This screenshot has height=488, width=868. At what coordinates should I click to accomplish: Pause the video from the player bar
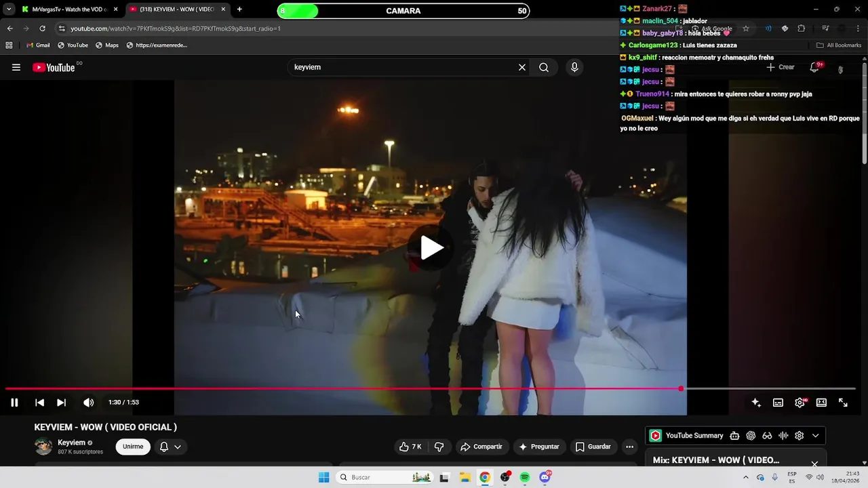point(14,403)
